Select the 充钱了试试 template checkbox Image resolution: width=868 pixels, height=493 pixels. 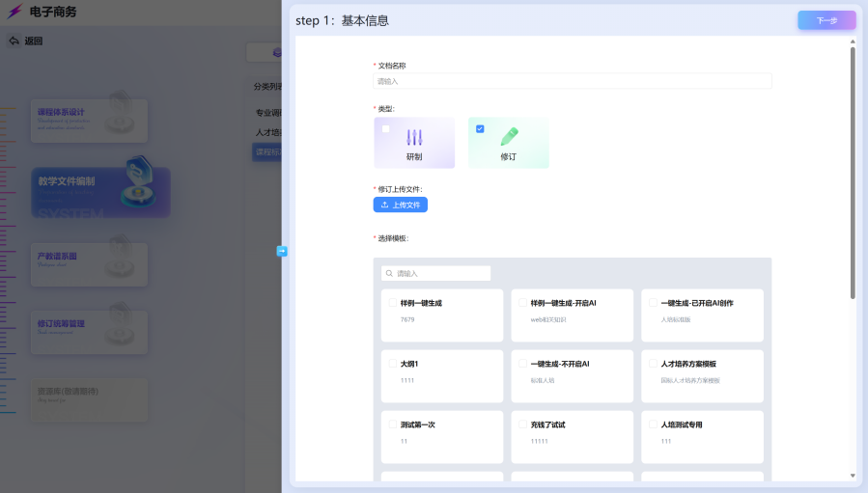522,425
